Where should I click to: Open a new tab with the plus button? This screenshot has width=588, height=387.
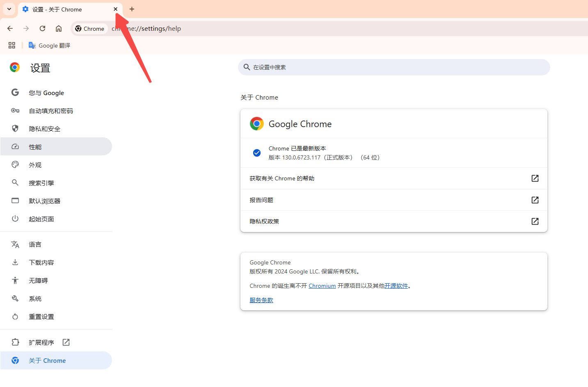click(132, 9)
